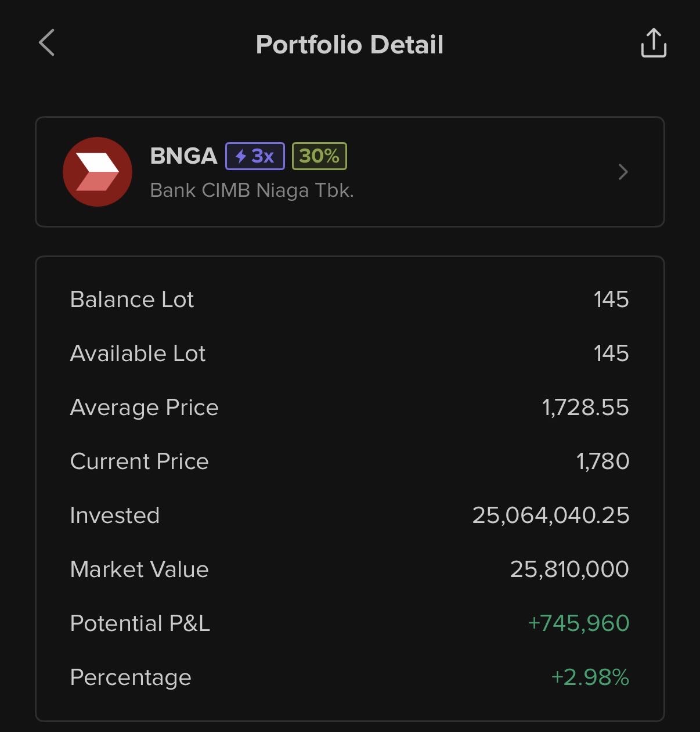Image resolution: width=700 pixels, height=732 pixels.
Task: Tap the green 30% badge
Action: click(x=319, y=156)
